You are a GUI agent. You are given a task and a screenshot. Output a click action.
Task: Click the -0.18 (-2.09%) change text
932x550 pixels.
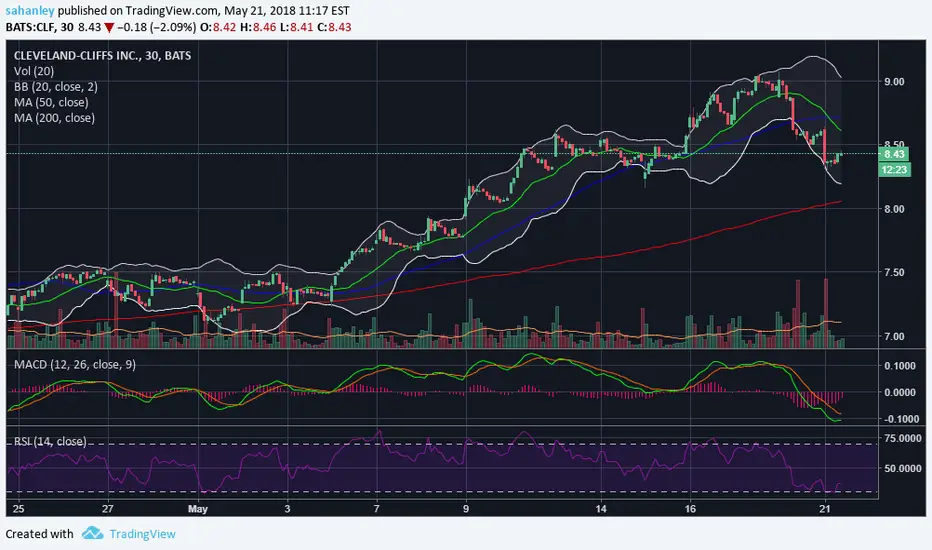(x=156, y=27)
